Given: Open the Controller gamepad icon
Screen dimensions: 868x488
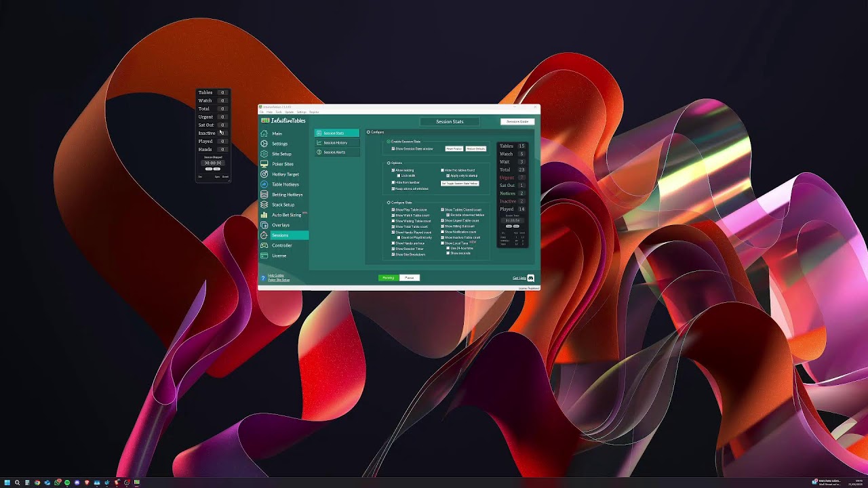Looking at the screenshot, I should [x=264, y=245].
